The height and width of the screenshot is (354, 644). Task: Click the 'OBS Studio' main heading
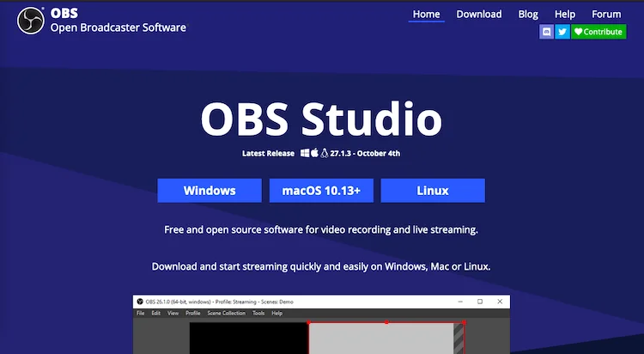[x=321, y=119]
